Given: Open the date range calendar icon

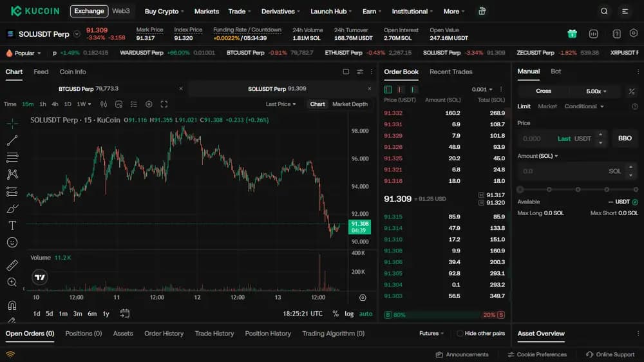Looking at the screenshot, I should [x=125, y=314].
